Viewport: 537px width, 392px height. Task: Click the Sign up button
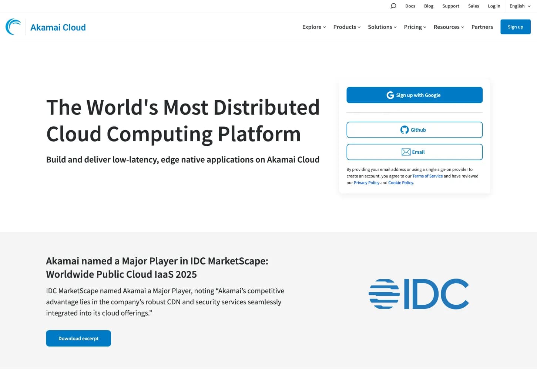[515, 27]
